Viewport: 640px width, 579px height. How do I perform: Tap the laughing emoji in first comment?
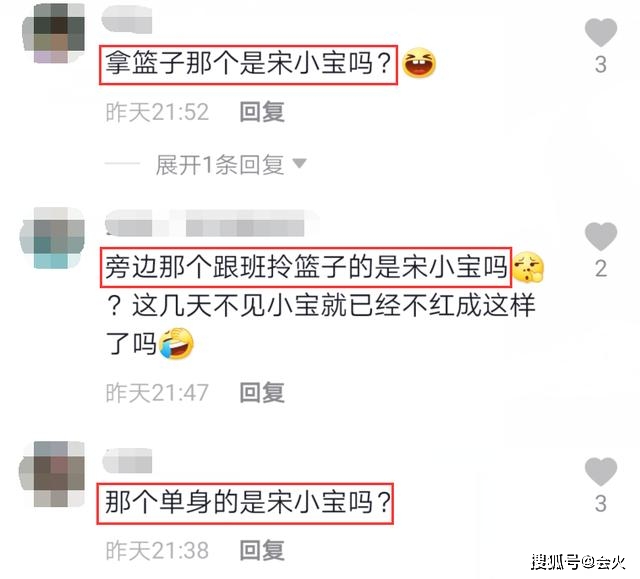coord(419,63)
